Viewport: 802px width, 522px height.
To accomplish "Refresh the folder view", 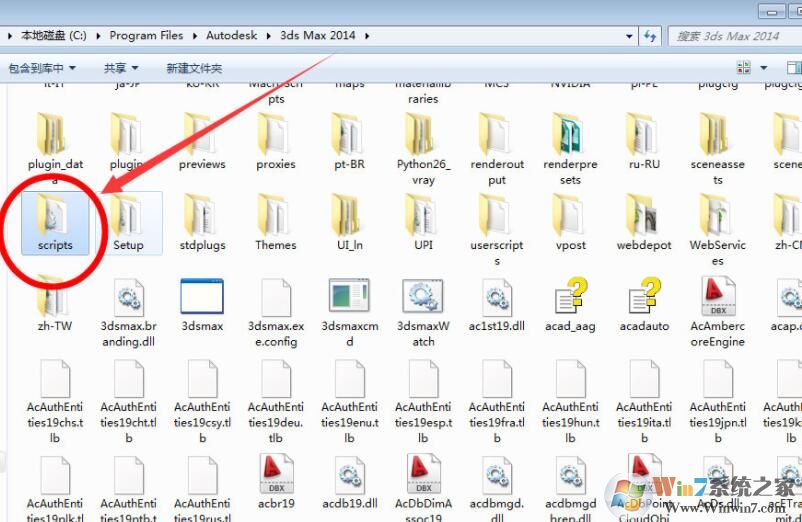I will (x=650, y=36).
